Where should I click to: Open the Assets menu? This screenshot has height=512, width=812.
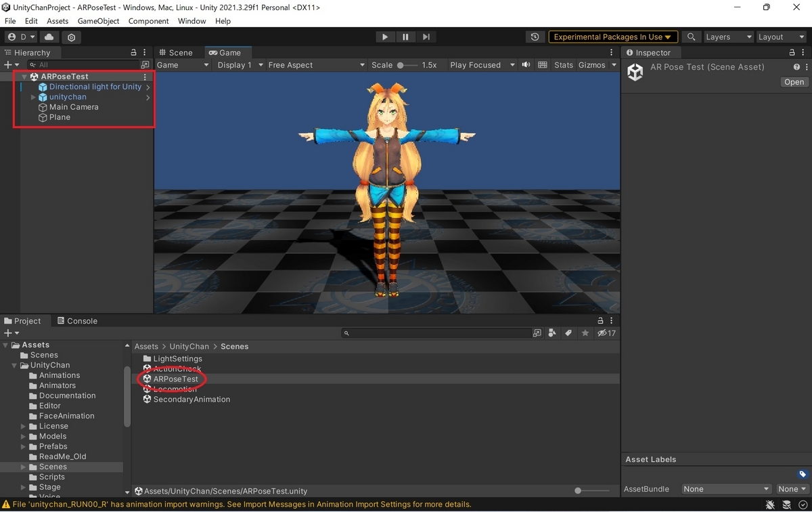pyautogui.click(x=58, y=21)
